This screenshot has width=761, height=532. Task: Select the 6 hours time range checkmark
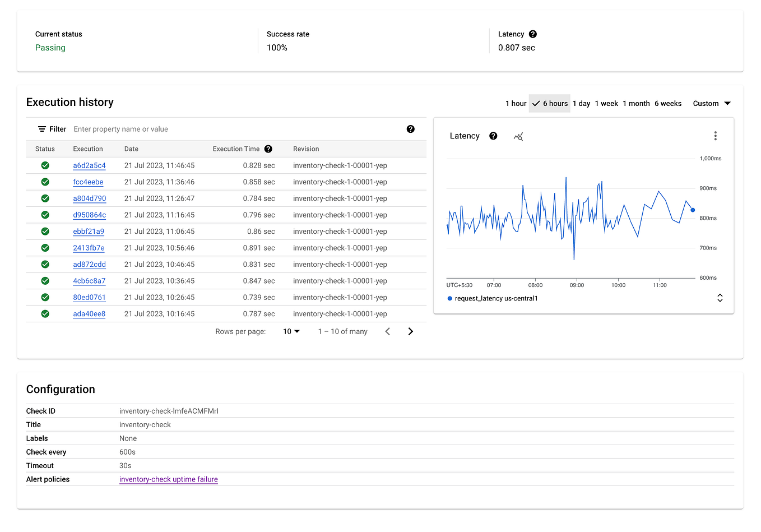tap(536, 103)
